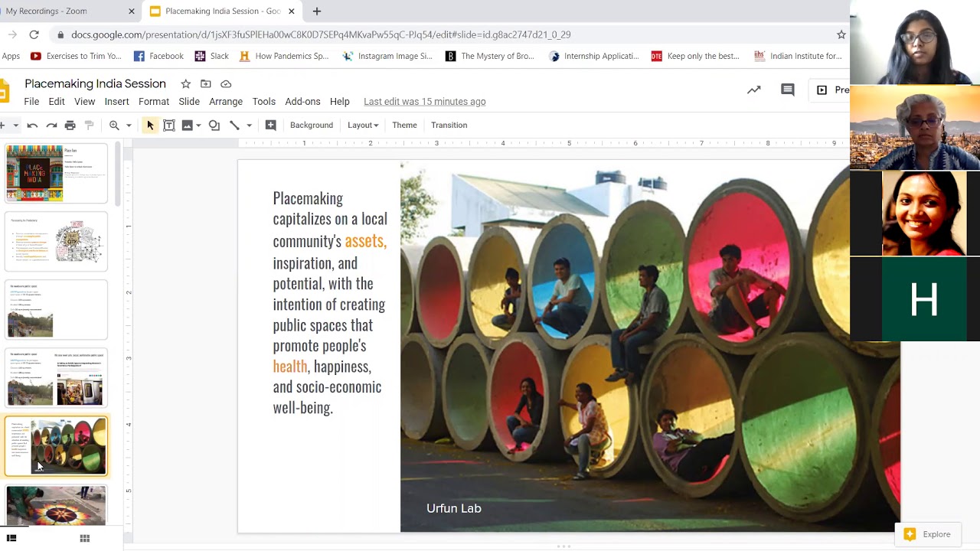Close the Placemaking India Session tab

tap(291, 11)
